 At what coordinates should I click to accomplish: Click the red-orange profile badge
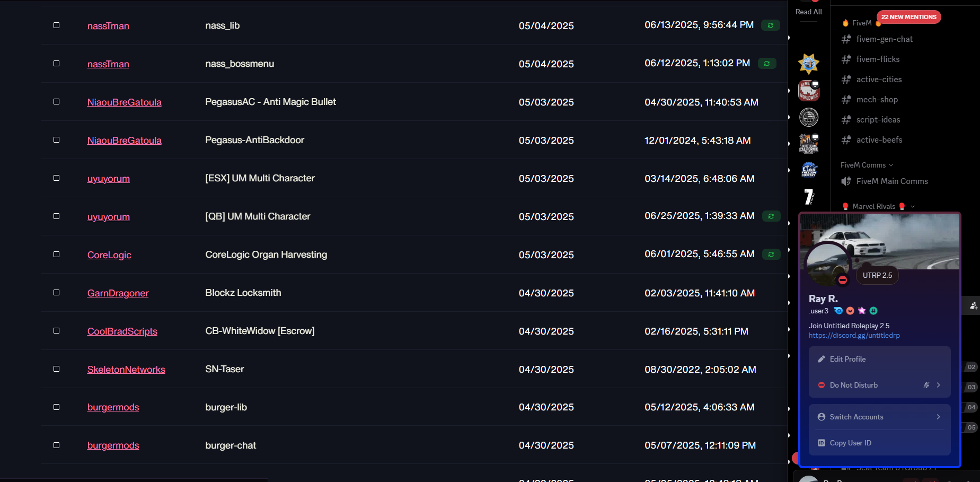[850, 311]
